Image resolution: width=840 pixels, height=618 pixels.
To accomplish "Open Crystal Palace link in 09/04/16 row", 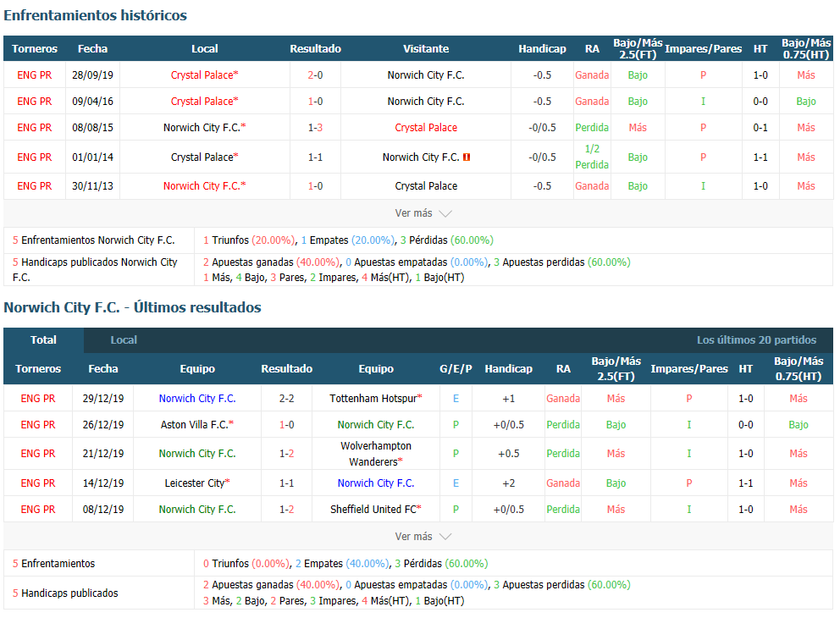I will (204, 102).
